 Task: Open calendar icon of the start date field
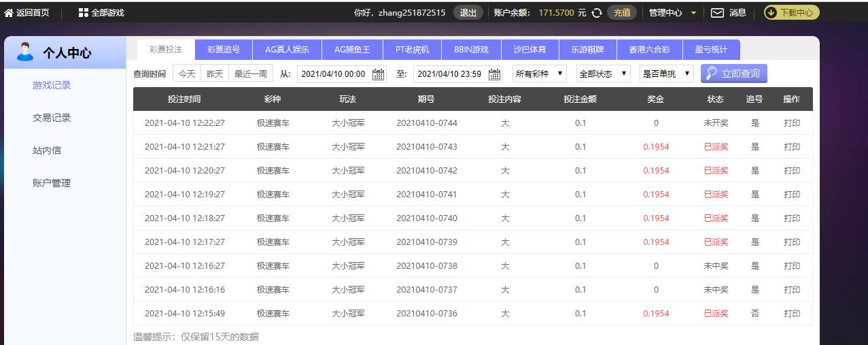click(x=379, y=74)
